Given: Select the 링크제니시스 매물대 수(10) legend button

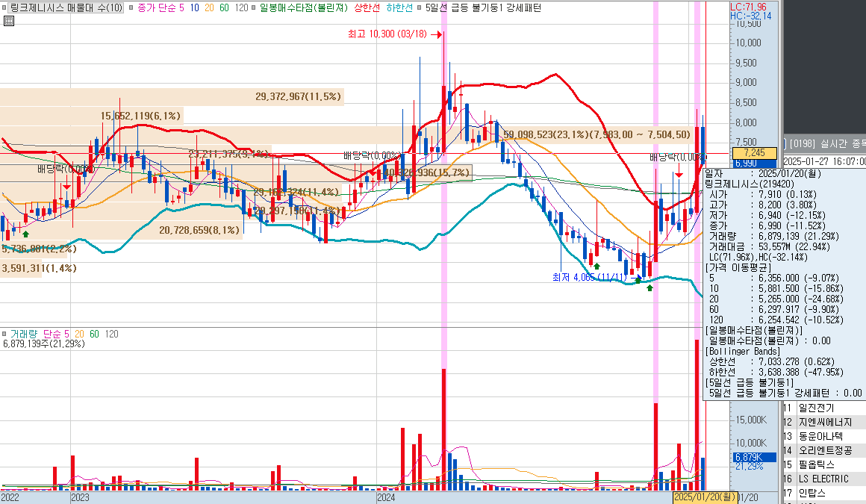Looking at the screenshot, I should pyautogui.click(x=67, y=7).
